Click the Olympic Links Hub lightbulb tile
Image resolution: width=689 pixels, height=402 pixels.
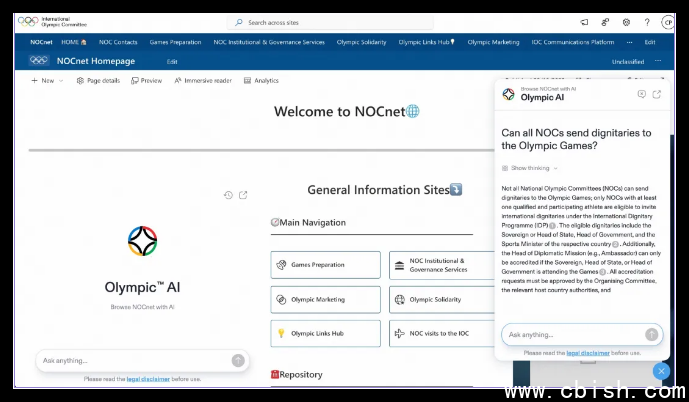coord(325,333)
